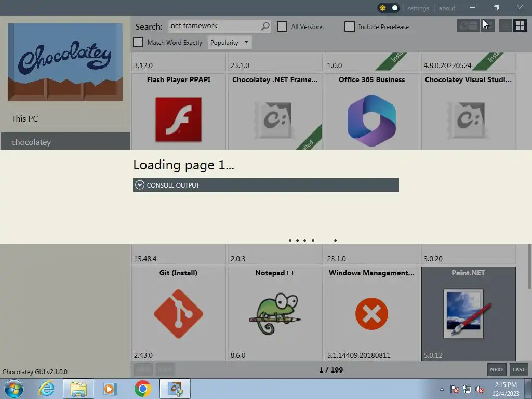Launch Internet Explorer from taskbar

click(46, 389)
